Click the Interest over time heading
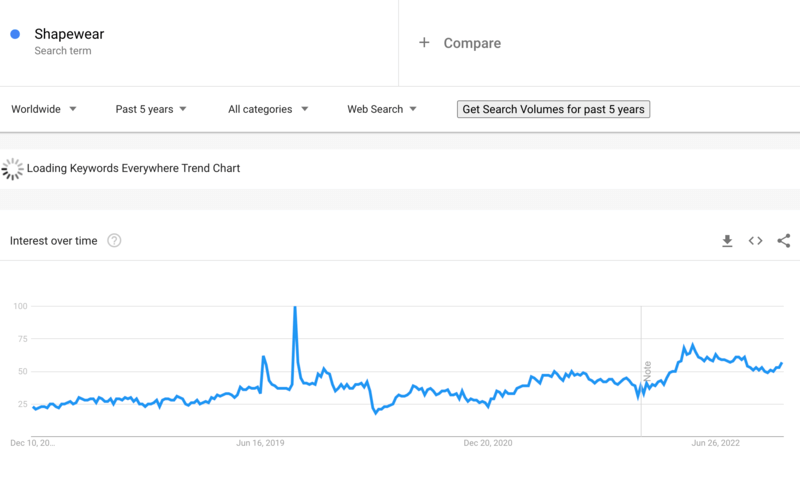Image resolution: width=800 pixels, height=493 pixels. 54,241
